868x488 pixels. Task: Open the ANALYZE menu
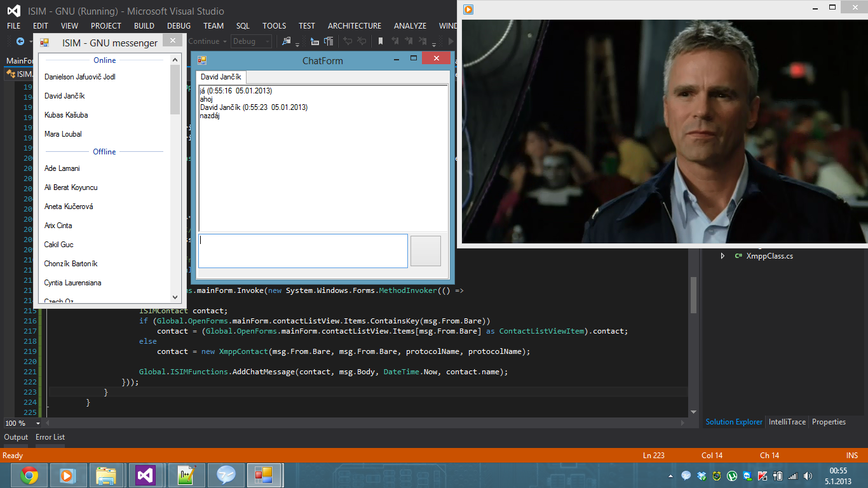(410, 26)
